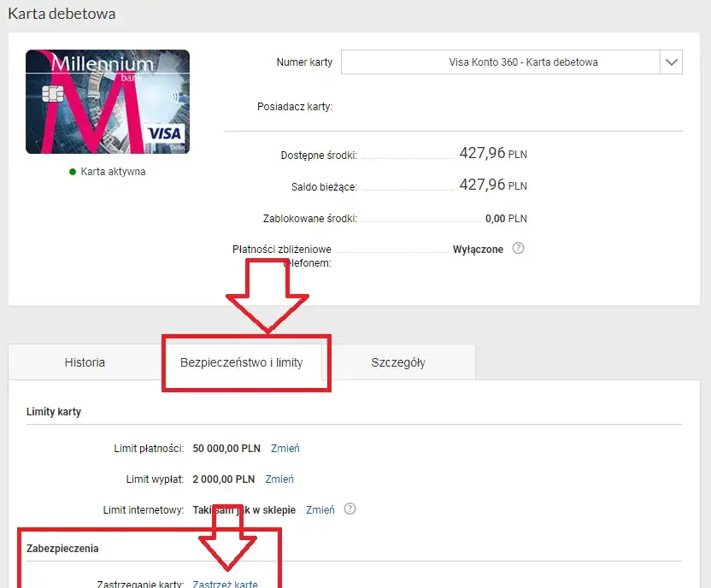
Task: Click help icon beside contactless payments Wyłączone
Action: point(517,249)
